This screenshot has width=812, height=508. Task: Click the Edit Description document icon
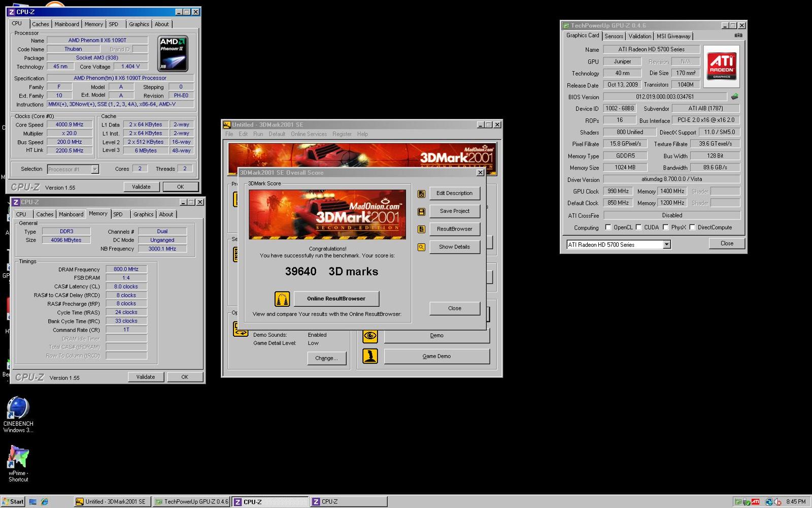[x=421, y=194]
